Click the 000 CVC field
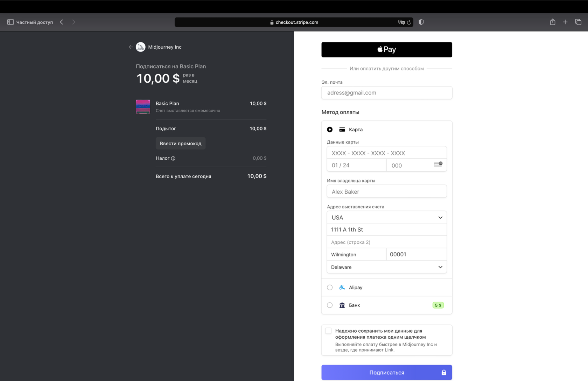588x381 pixels. [x=417, y=165]
